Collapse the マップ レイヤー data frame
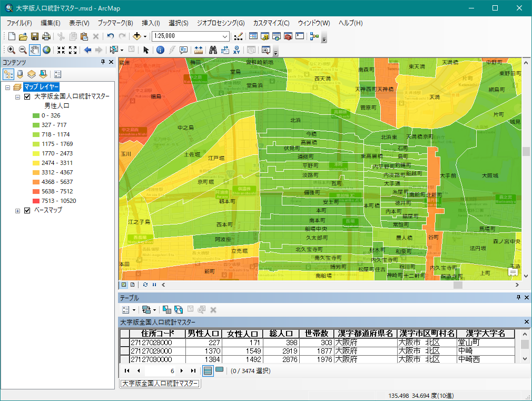532x401 pixels. click(7, 87)
